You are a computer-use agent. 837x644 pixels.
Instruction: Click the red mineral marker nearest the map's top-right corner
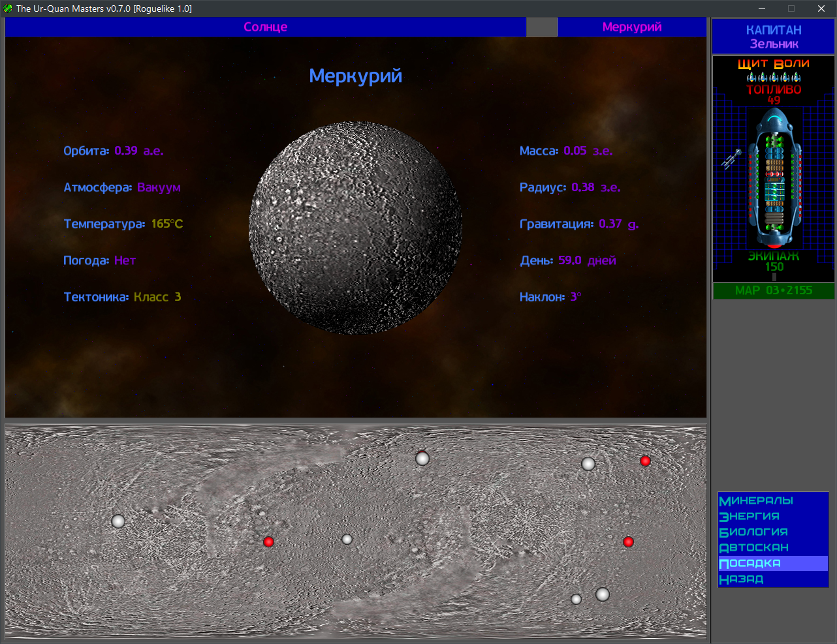click(x=645, y=461)
